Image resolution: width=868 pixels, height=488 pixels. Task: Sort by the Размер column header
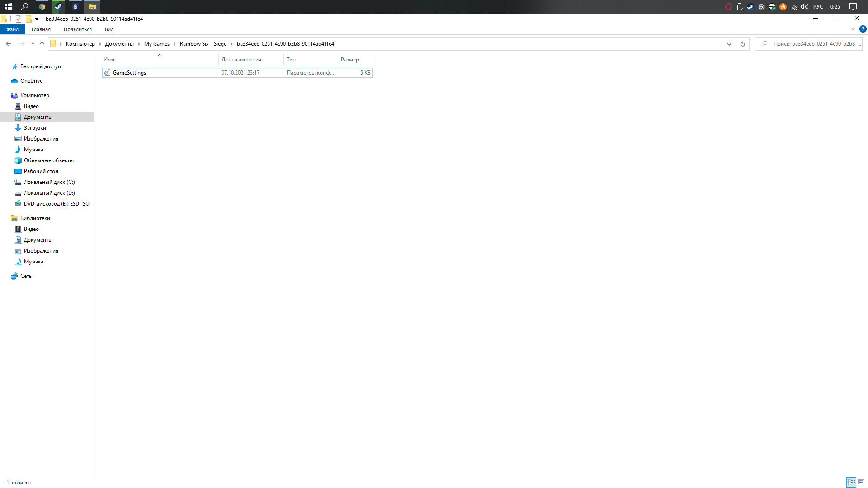point(350,60)
